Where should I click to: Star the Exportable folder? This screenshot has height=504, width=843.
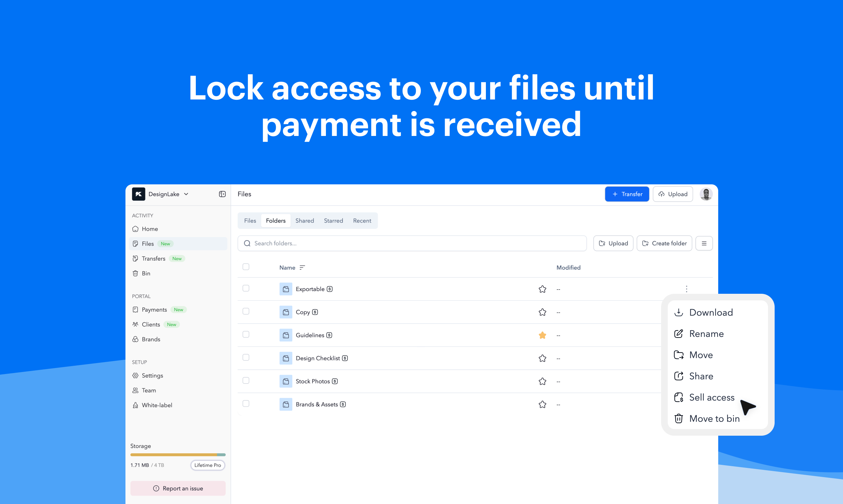click(x=542, y=289)
